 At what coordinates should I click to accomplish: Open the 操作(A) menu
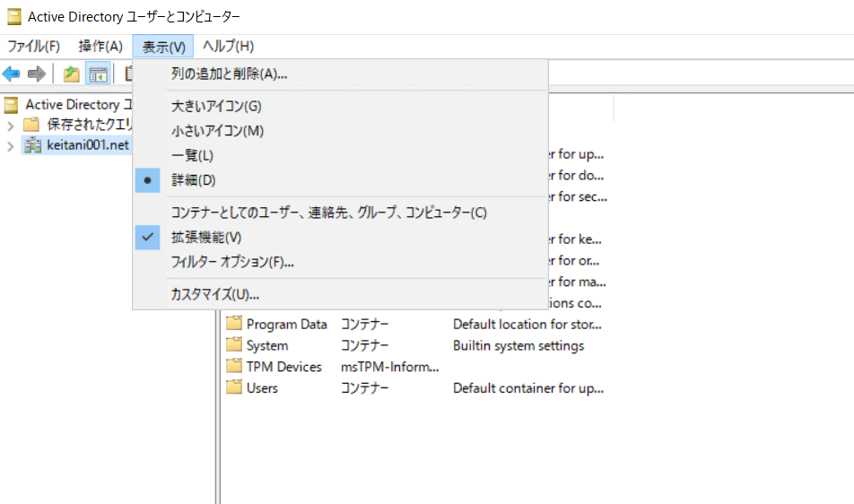tap(100, 47)
